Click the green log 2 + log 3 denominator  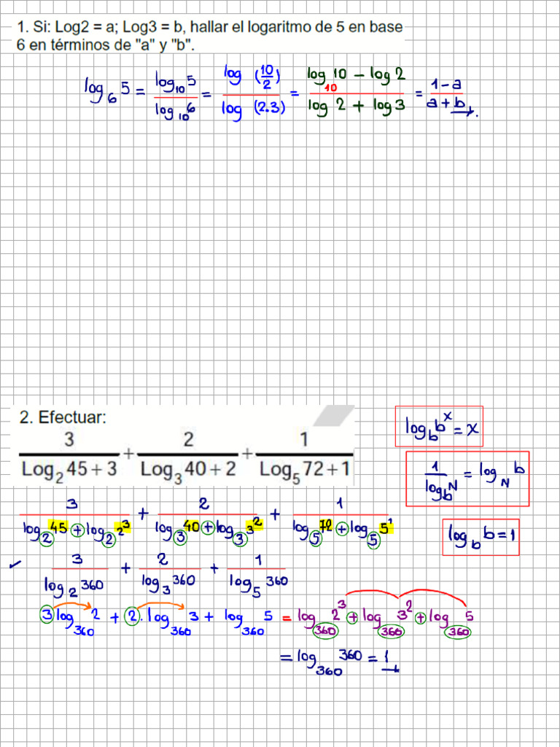(356, 107)
